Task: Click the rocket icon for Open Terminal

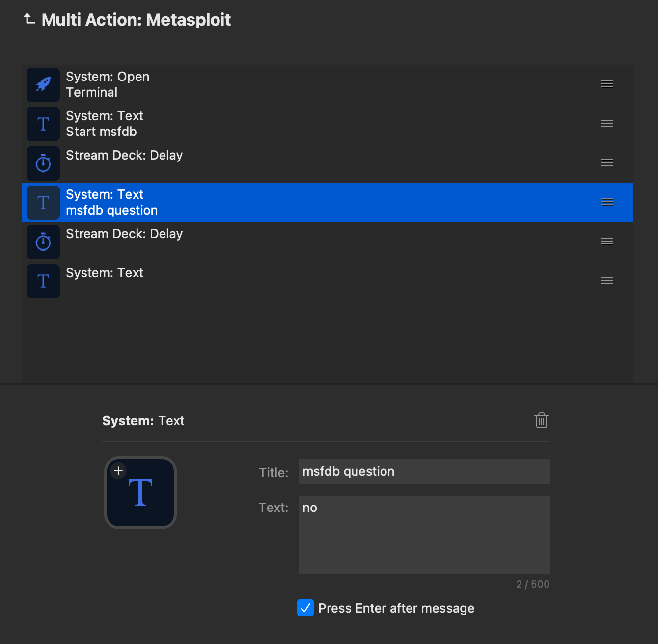Action: pos(43,84)
